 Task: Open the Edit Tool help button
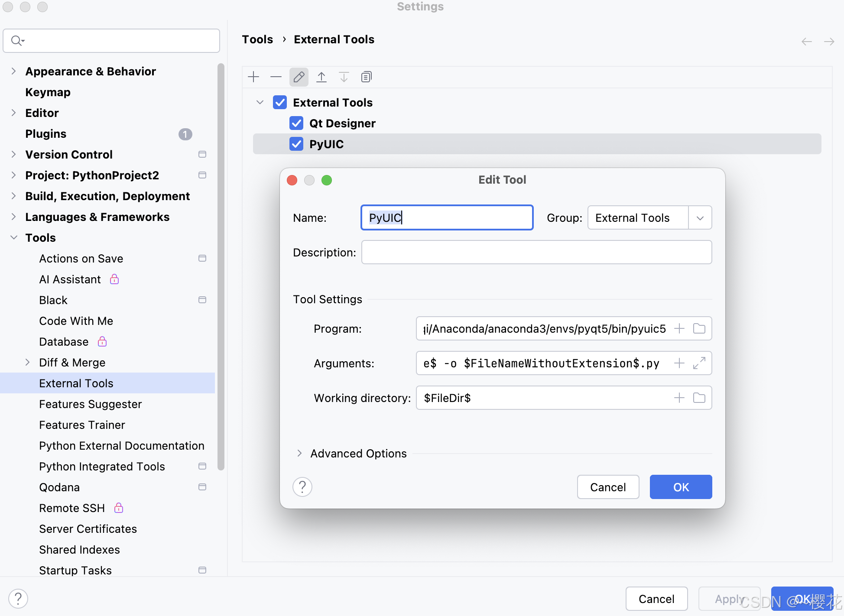point(302,487)
